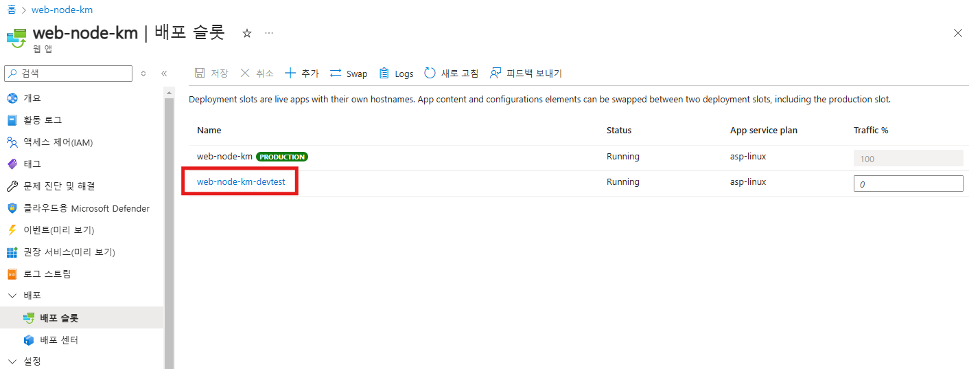Viewport: 980px width, 369px height.
Task: Click the App service plan header
Action: (x=764, y=130)
